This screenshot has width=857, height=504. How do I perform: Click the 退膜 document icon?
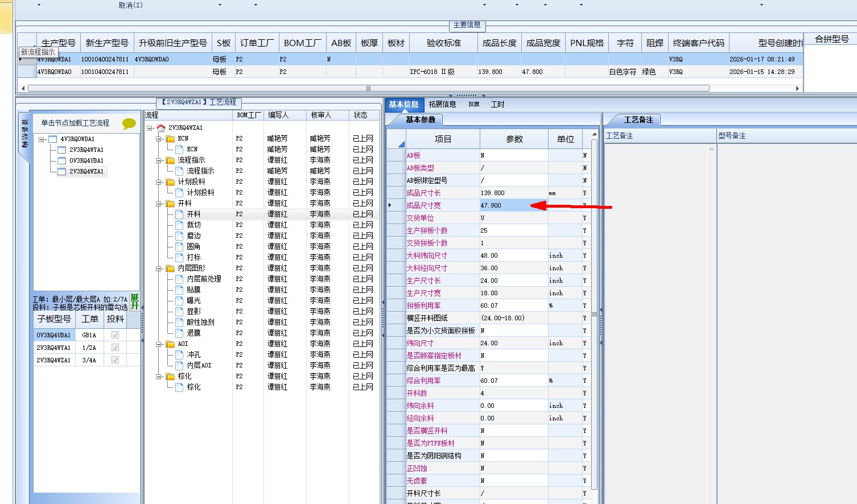click(x=179, y=333)
